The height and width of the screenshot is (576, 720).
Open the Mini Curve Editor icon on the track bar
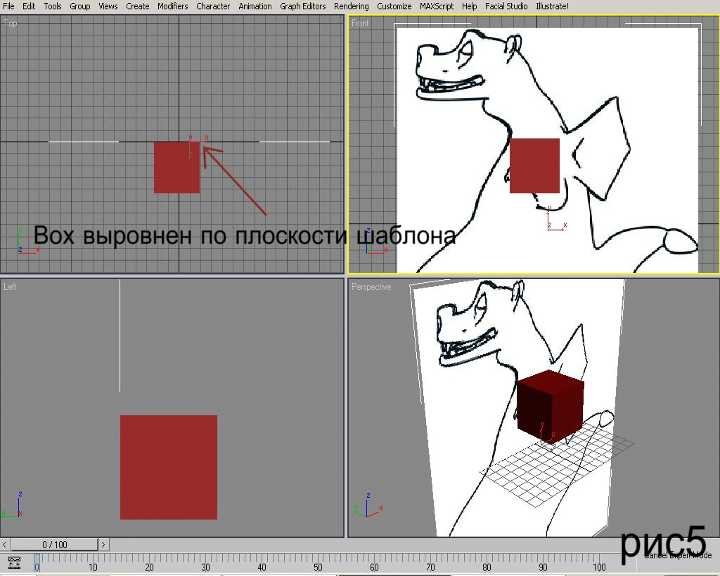tap(14, 563)
